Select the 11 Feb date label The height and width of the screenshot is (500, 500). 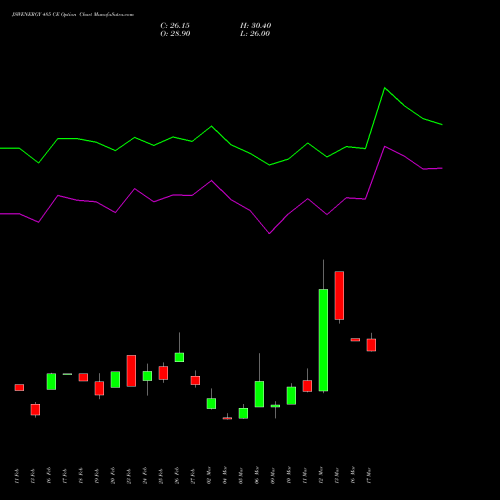tap(17, 476)
